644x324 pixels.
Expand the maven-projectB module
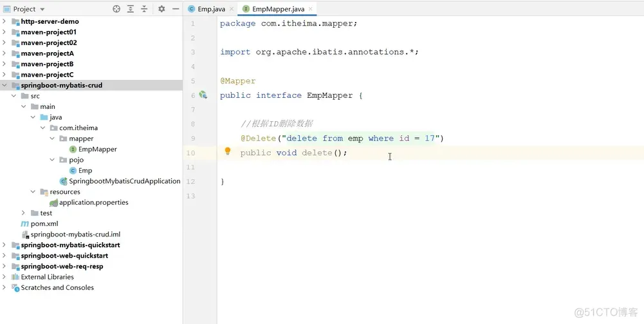click(4, 64)
